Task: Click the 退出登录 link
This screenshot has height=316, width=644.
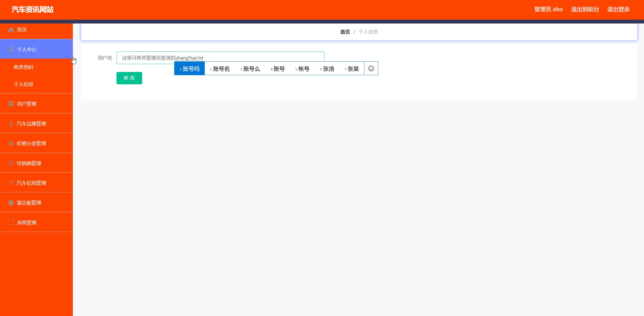Action: 618,9
